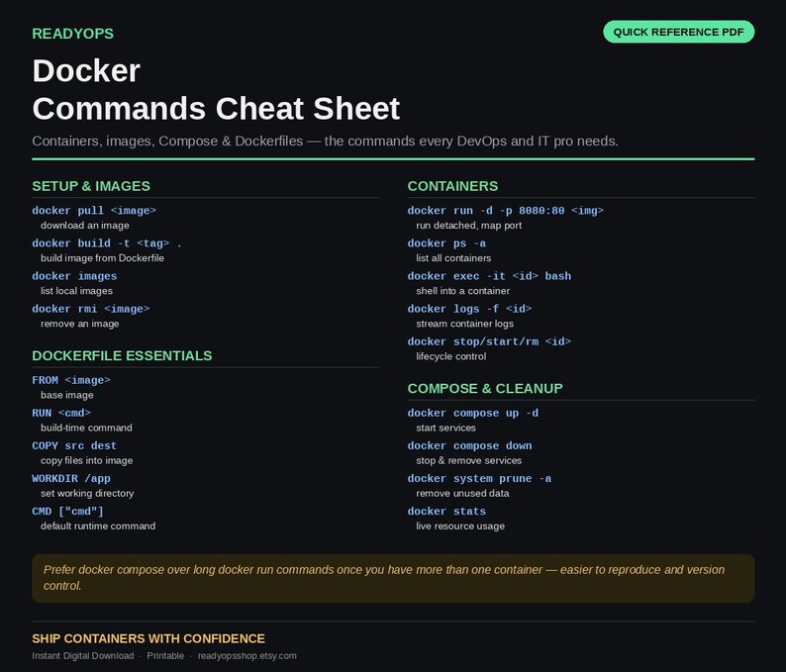
Task: Click SHIP CONTAINERS WITH CONFIDENCE footer heading
Action: point(148,638)
